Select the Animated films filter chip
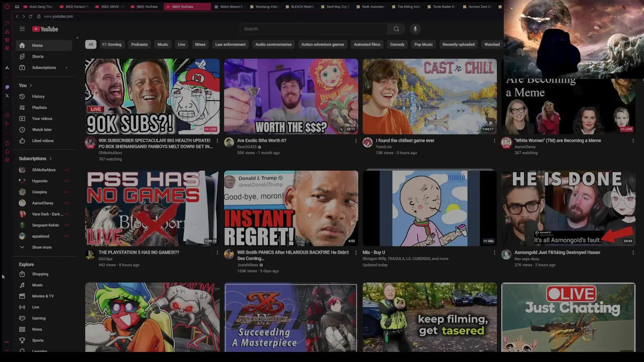 click(x=367, y=44)
